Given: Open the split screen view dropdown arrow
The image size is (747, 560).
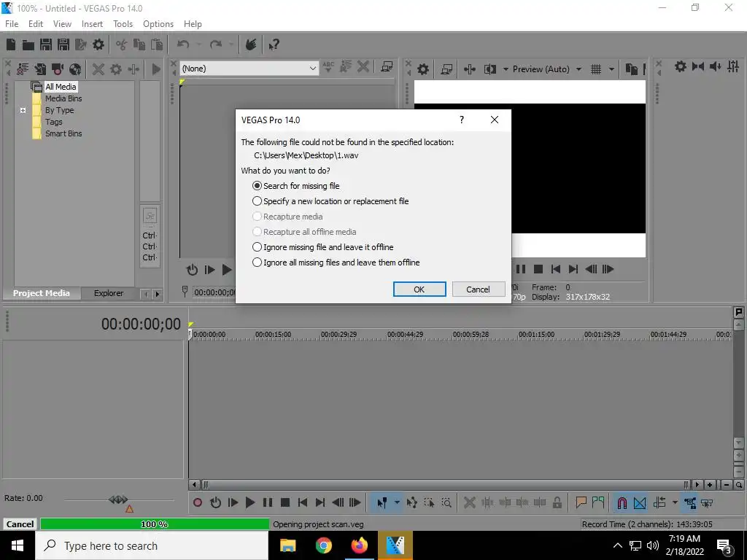Looking at the screenshot, I should click(x=506, y=69).
